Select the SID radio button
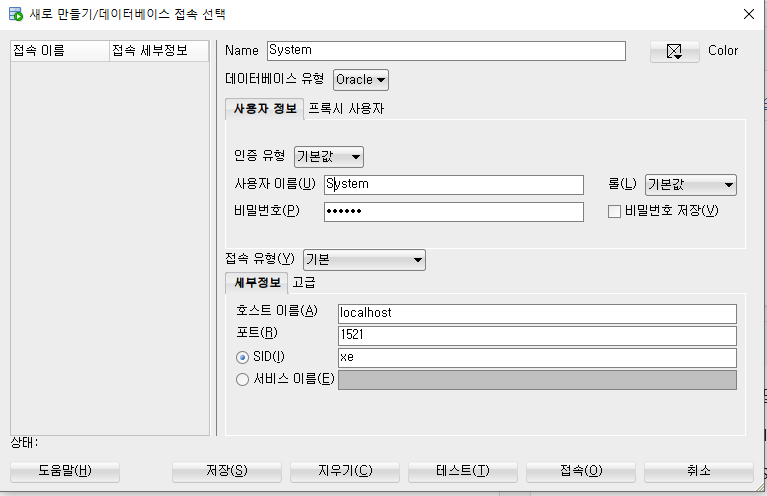 (x=242, y=358)
